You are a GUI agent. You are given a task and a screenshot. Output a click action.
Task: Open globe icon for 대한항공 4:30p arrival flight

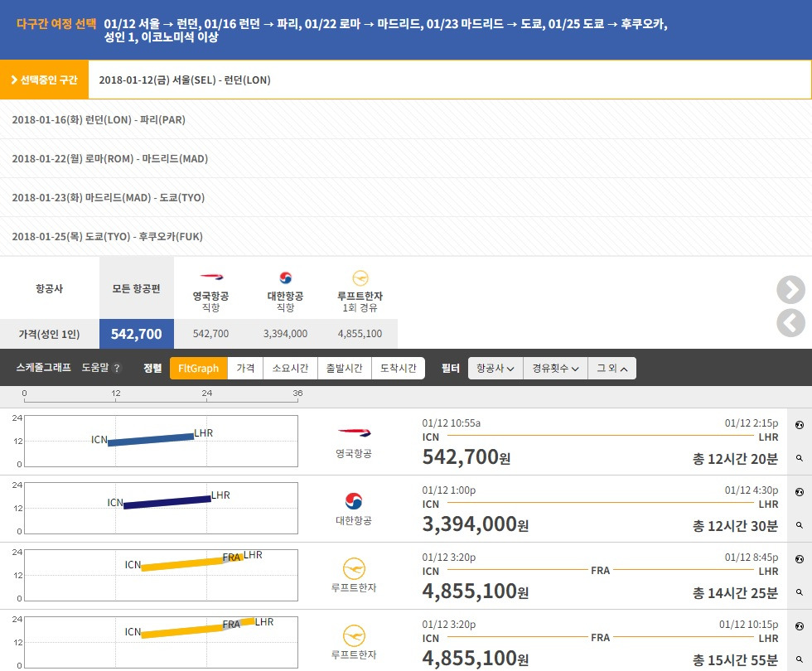(800, 492)
